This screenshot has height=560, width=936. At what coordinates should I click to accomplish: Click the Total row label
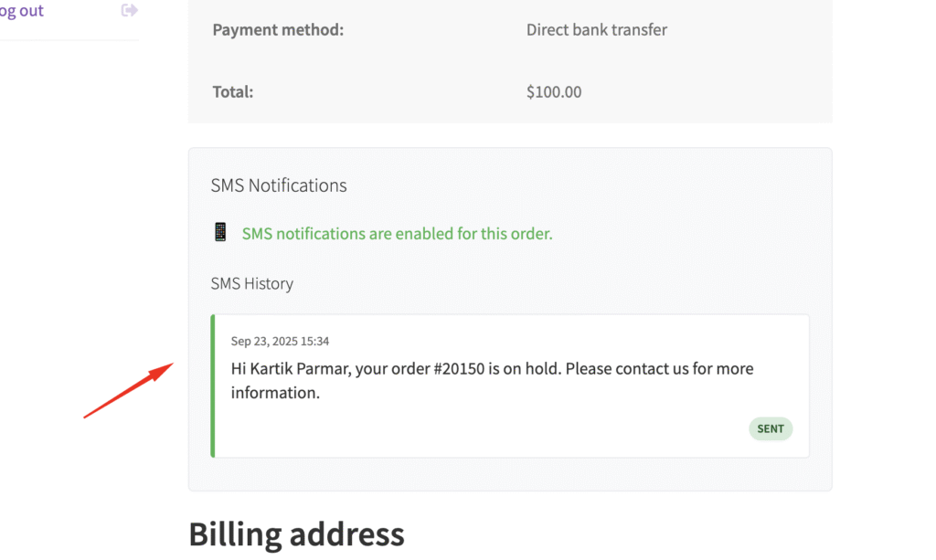[232, 91]
